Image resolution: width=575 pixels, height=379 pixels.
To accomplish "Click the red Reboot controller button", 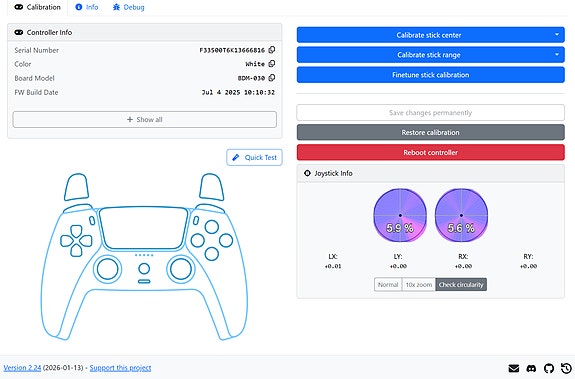I will [431, 152].
